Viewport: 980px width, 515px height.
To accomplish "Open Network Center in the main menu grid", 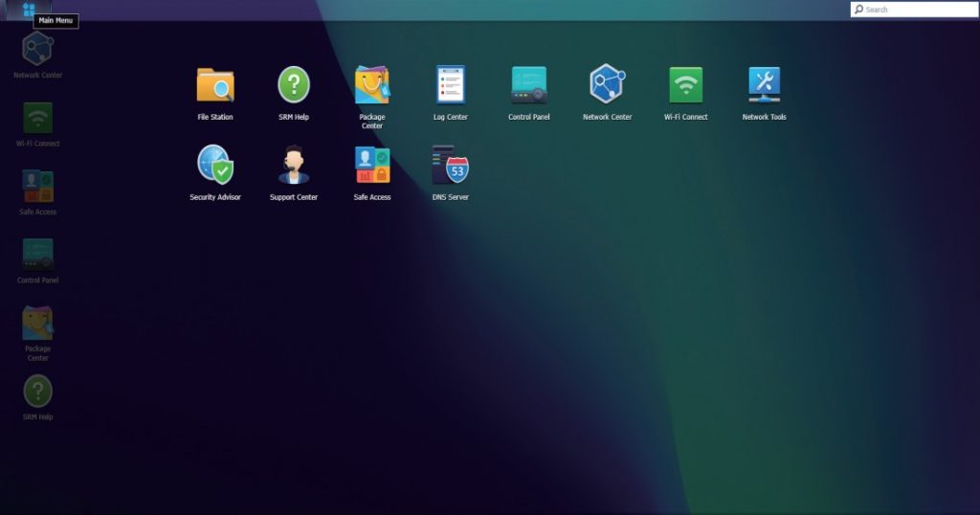I will click(607, 83).
